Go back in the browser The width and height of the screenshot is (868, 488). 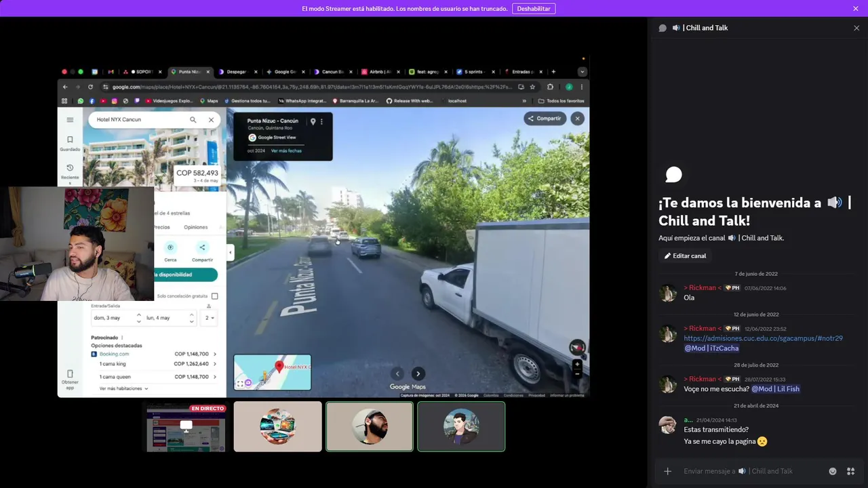coord(65,87)
